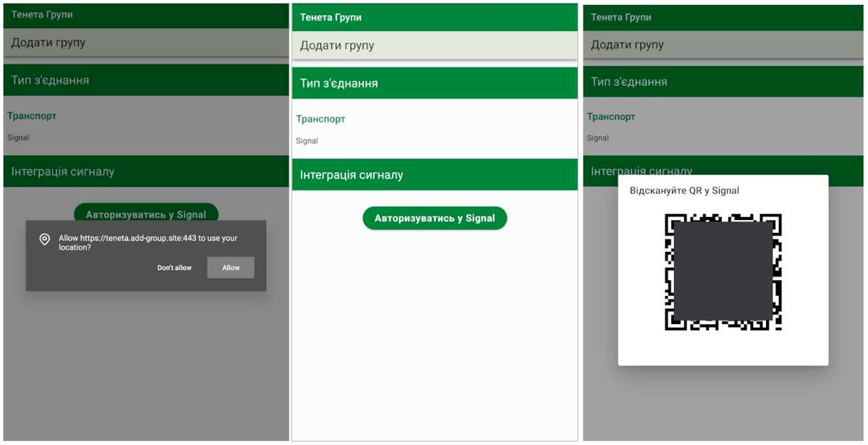Select 'Додати групу' in the middle screen

[x=435, y=46]
